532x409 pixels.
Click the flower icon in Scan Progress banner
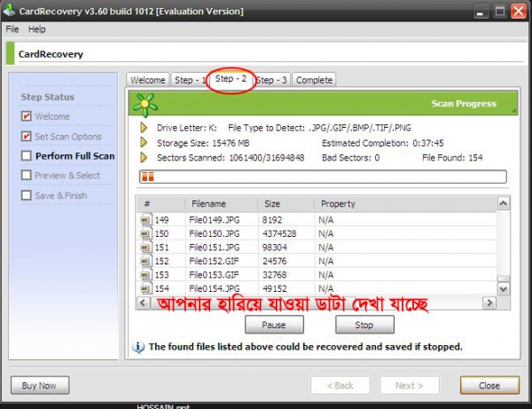[145, 104]
